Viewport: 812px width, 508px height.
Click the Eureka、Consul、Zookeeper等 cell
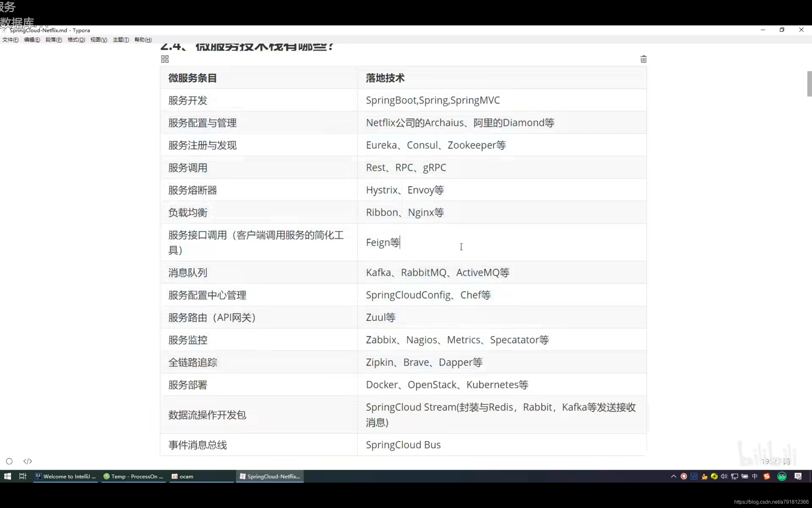coord(502,145)
